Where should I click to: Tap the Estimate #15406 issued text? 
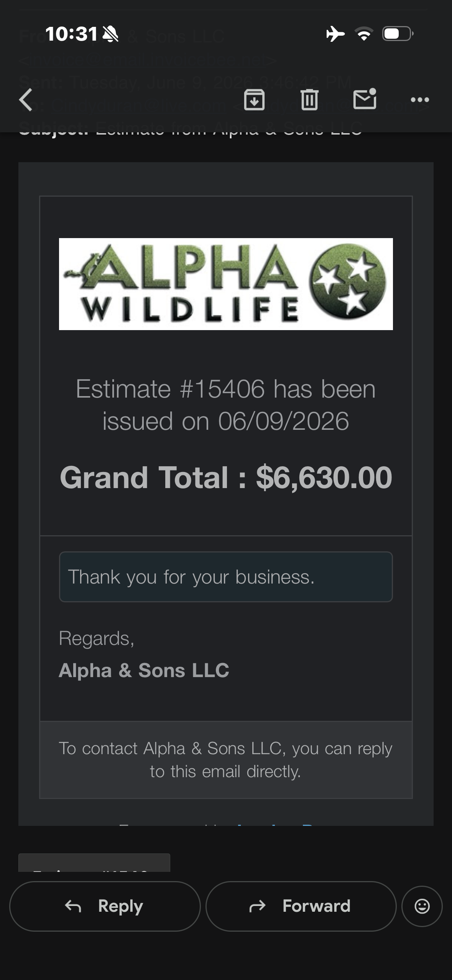(x=226, y=405)
